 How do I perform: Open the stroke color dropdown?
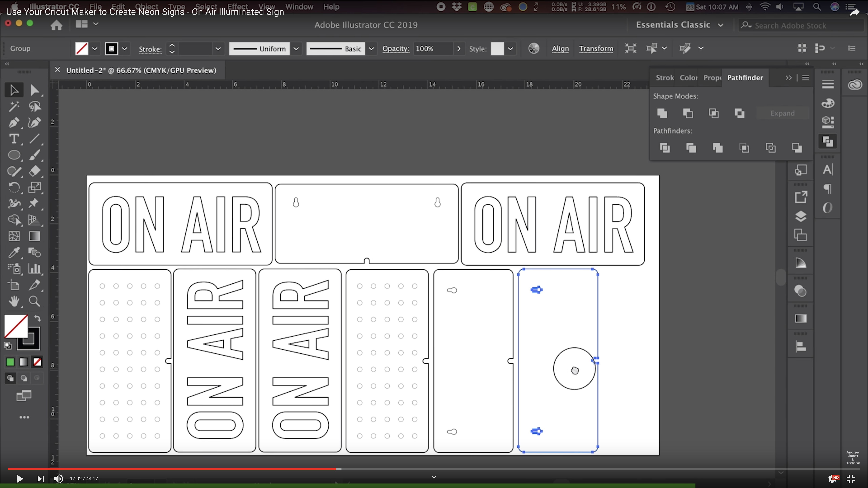[x=125, y=48]
